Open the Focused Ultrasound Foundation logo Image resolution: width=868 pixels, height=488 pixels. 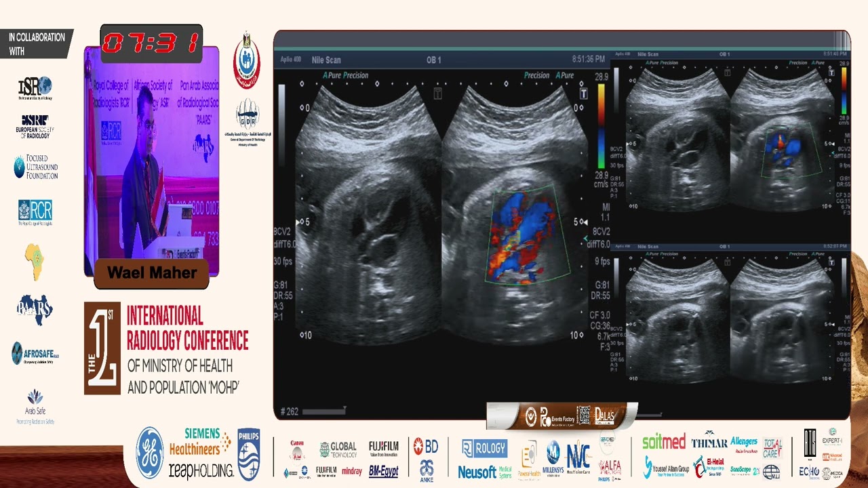[x=35, y=167]
